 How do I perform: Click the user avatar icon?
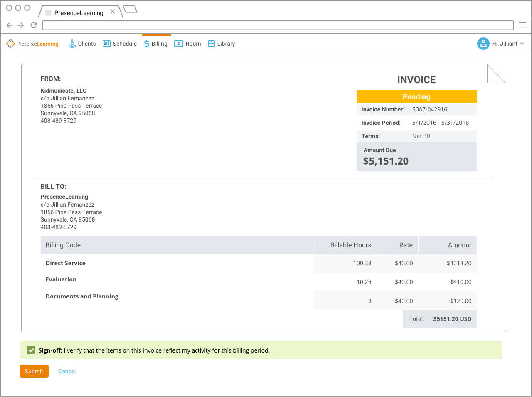(483, 44)
